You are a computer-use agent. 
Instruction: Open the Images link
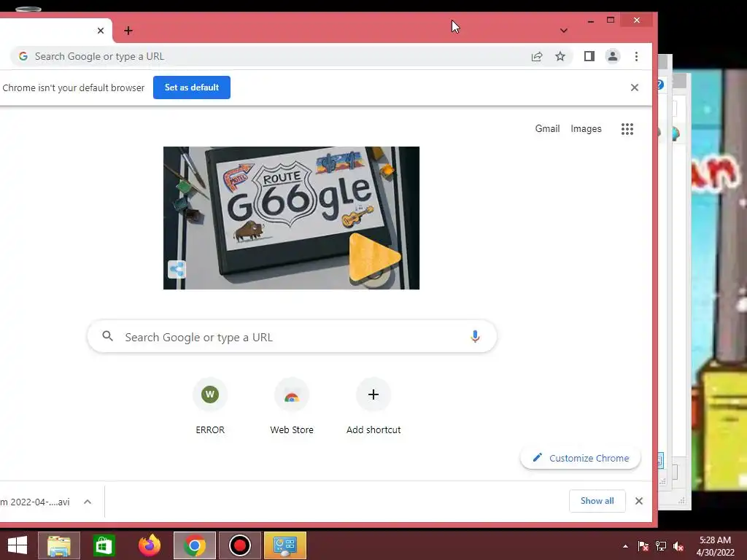pyautogui.click(x=586, y=128)
